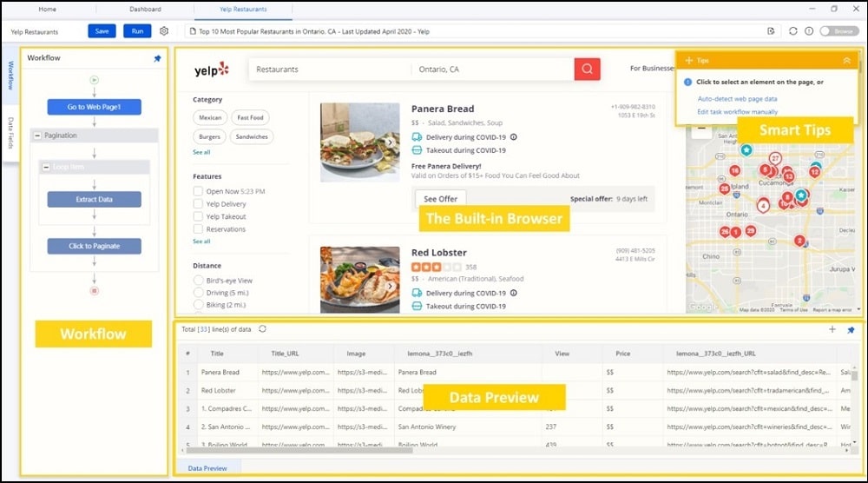Viewport: 868px width, 483px height.
Task: Save the task
Action: [x=102, y=31]
